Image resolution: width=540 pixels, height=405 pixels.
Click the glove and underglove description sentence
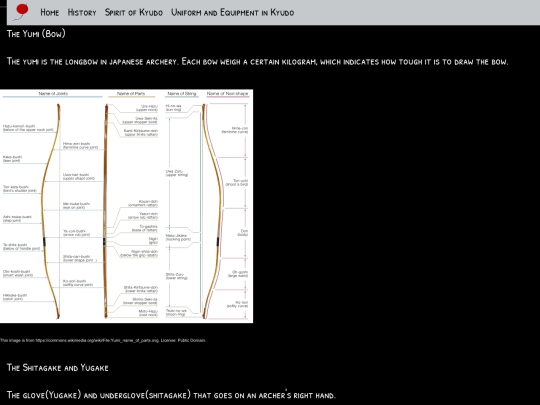pos(171,395)
